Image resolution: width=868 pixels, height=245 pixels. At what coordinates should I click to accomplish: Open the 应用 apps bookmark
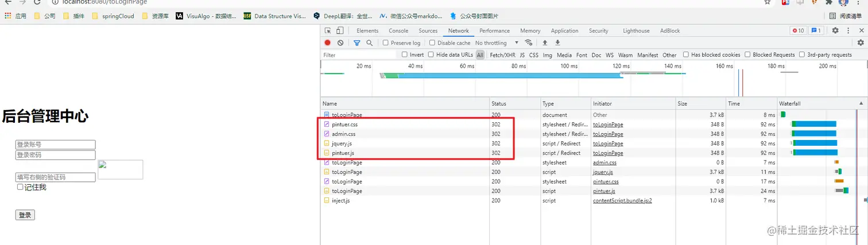pyautogui.click(x=15, y=16)
